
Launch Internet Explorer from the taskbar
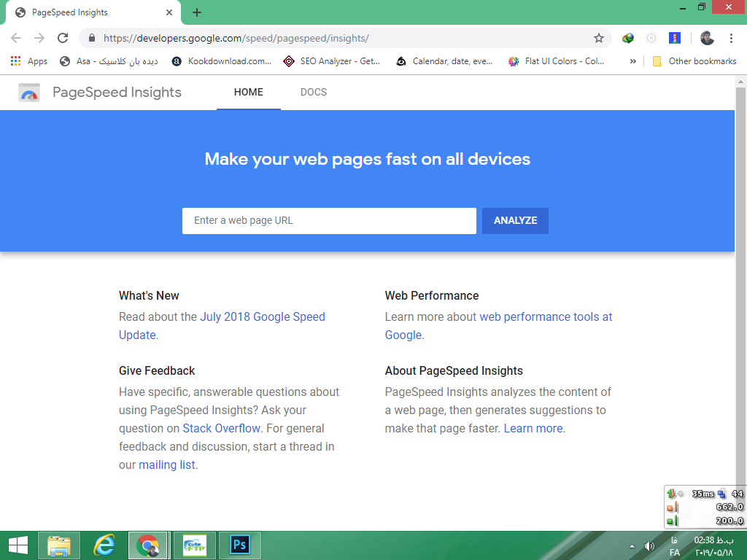104,545
